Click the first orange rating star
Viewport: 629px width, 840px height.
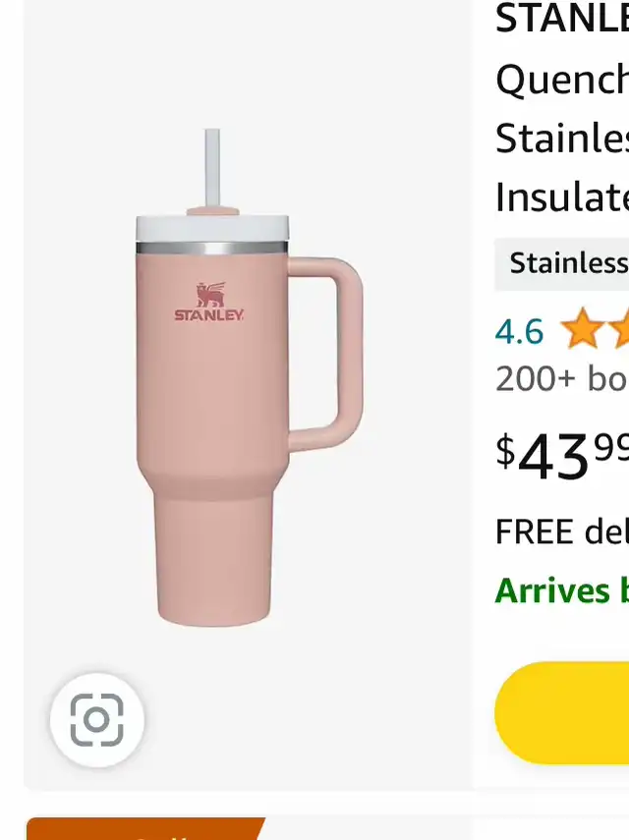pyautogui.click(x=581, y=329)
